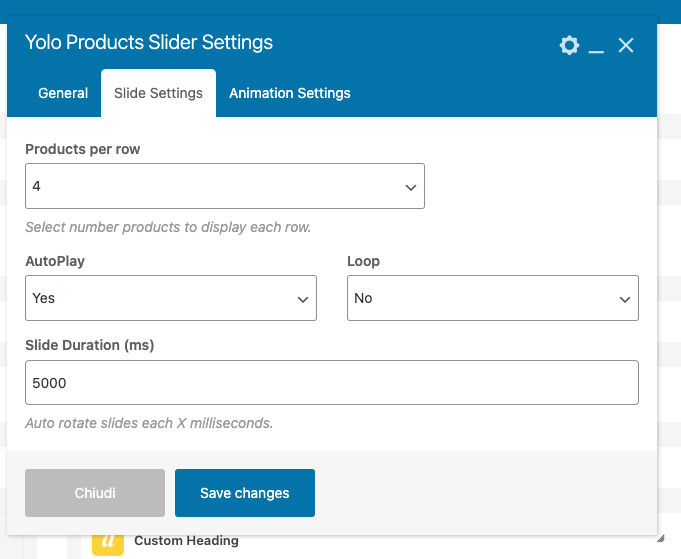The width and height of the screenshot is (681, 559).
Task: Select the Slide Settings tab
Action: tap(159, 93)
